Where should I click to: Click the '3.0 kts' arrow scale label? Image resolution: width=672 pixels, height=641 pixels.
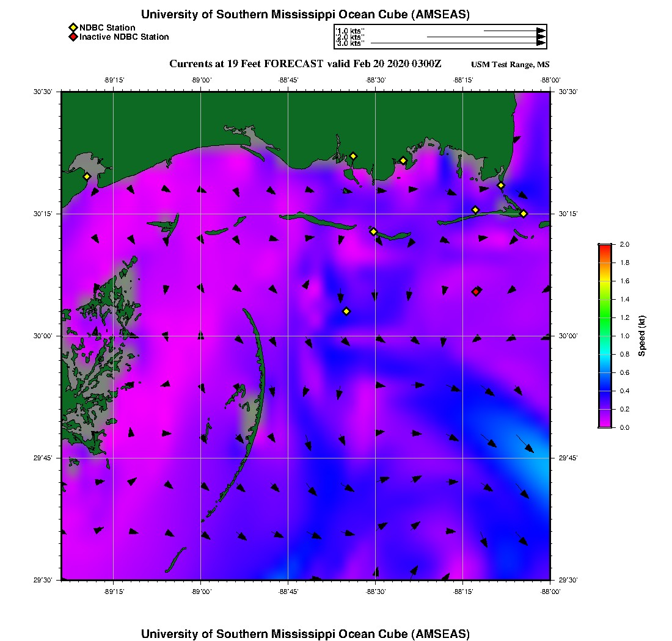pyautogui.click(x=350, y=43)
